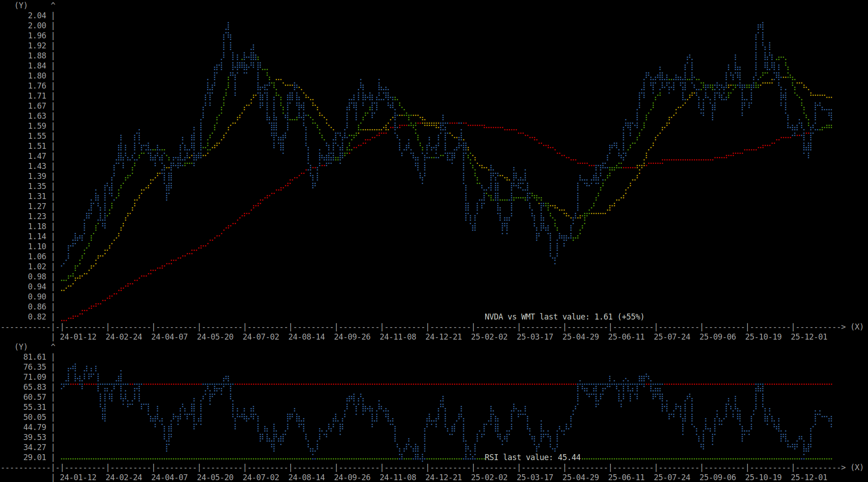Screen dimensions: 868x482
Task: Select the 1.63 y-axis label
Action: tap(37, 116)
